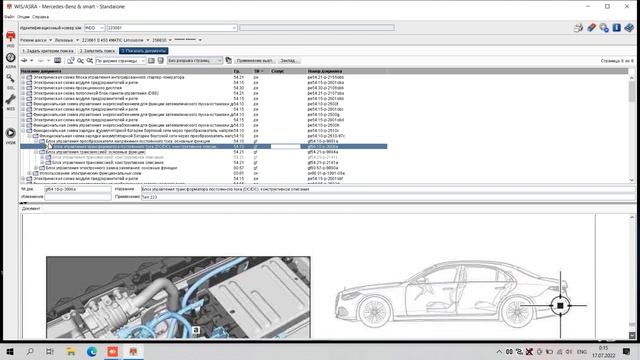The height and width of the screenshot is (360, 640).
Task: Click the Название field with document title
Action: tap(387, 189)
